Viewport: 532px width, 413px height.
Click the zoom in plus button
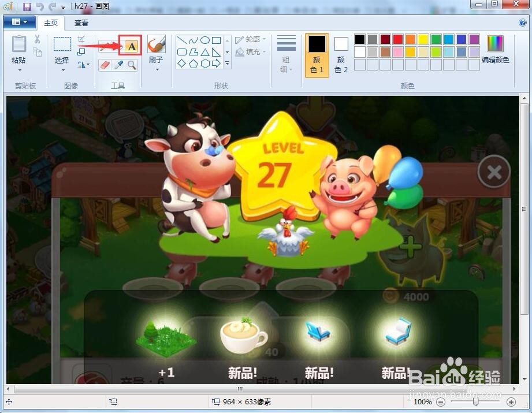click(x=511, y=402)
